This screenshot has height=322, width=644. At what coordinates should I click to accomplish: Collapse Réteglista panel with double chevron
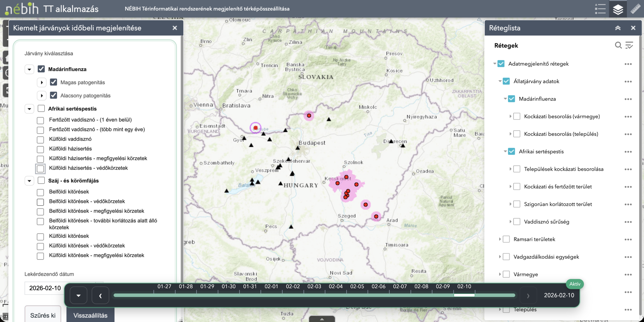[x=618, y=28]
